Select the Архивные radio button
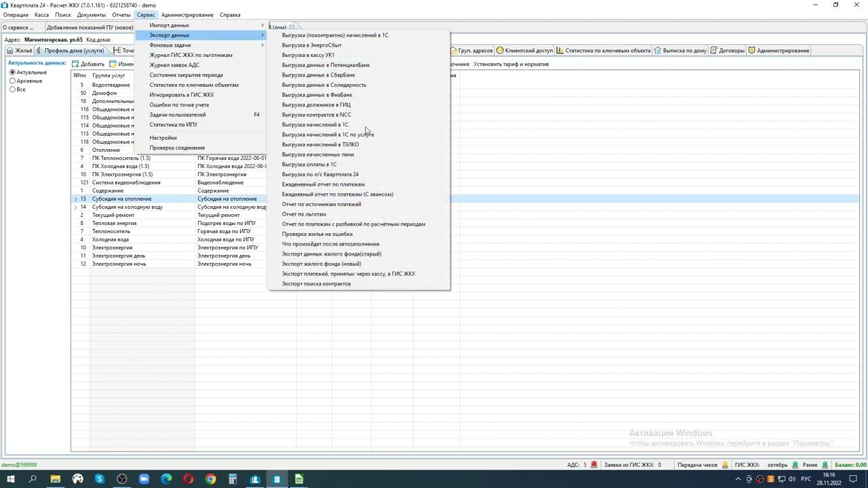The image size is (868, 488). point(12,81)
